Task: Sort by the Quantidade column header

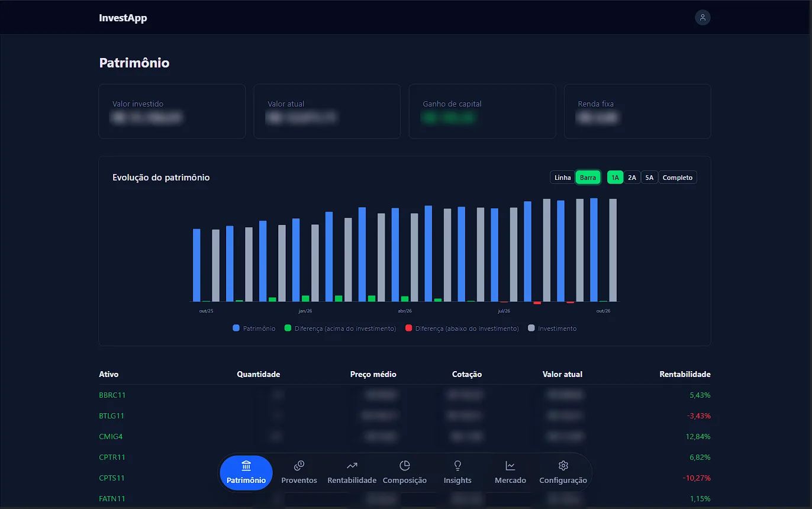Action: pyautogui.click(x=259, y=374)
